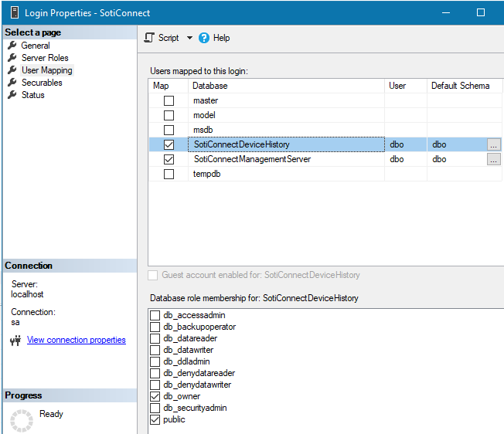Click the wrench icon beside Server Roles
This screenshot has height=434, width=504.
tap(12, 58)
